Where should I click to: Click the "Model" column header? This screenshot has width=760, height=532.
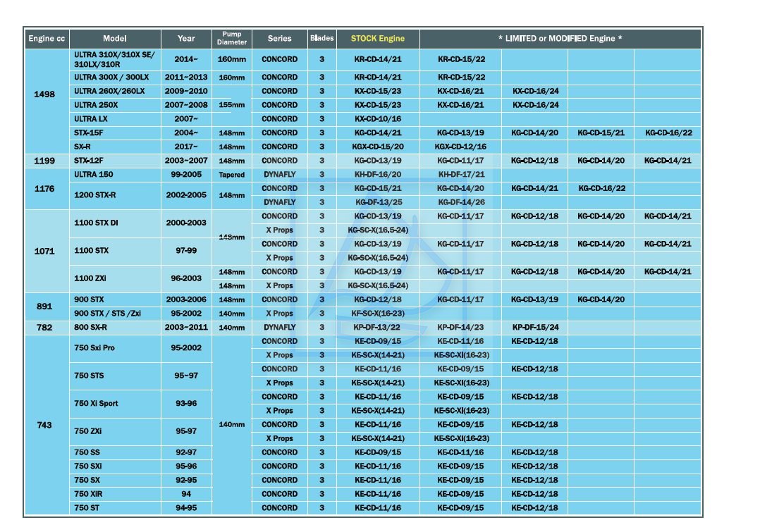(x=115, y=39)
